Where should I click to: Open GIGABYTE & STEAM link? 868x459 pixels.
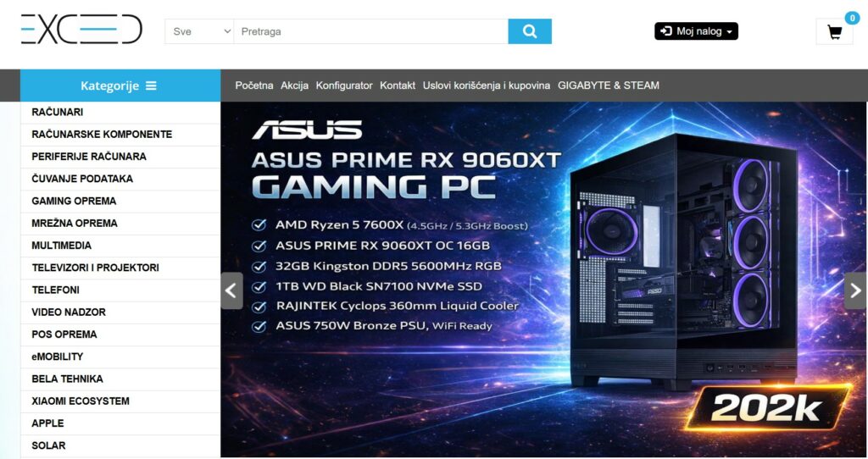coord(609,86)
